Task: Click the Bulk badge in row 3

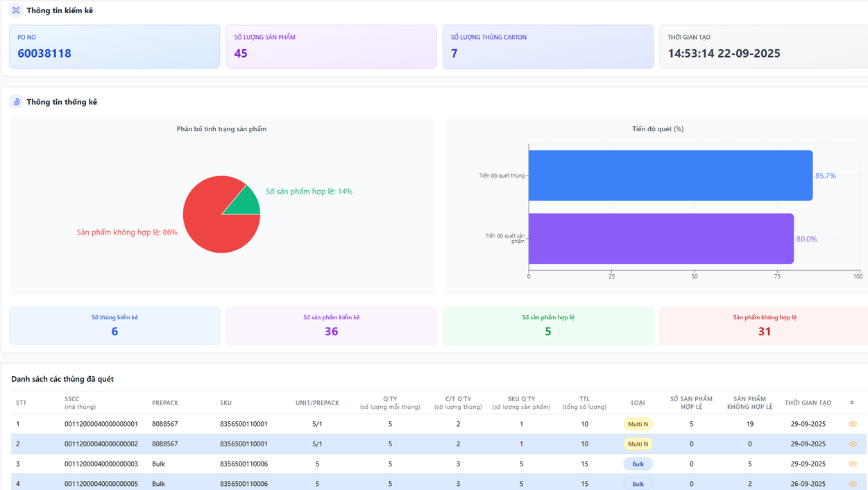Action: click(638, 464)
